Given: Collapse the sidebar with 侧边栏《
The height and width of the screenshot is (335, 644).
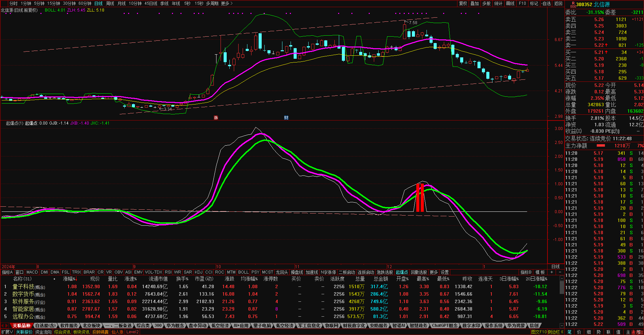Looking at the screenshot, I should tap(556, 332).
